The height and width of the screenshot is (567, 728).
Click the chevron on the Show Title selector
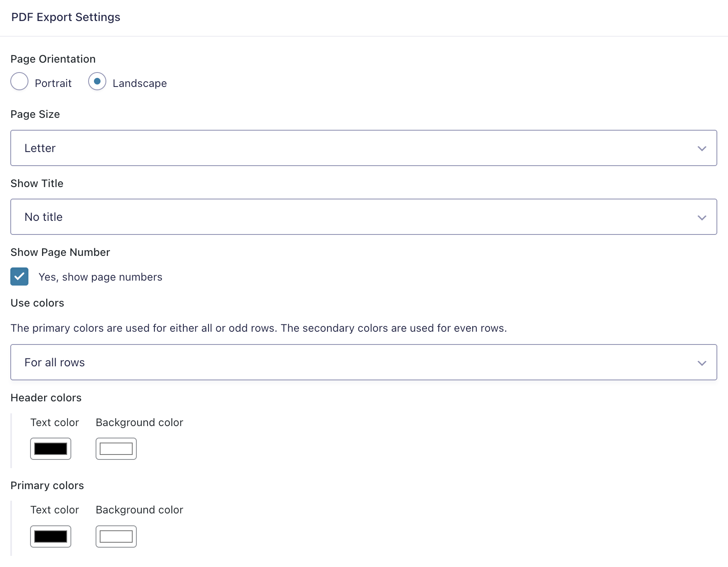pyautogui.click(x=702, y=218)
